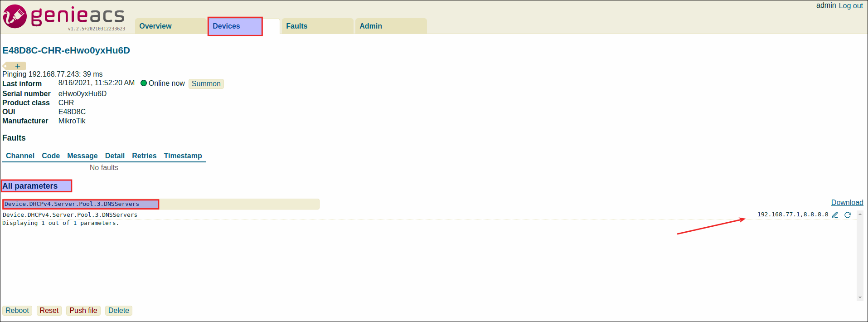
Task: Click the OUI value E48D8C
Action: [72, 112]
